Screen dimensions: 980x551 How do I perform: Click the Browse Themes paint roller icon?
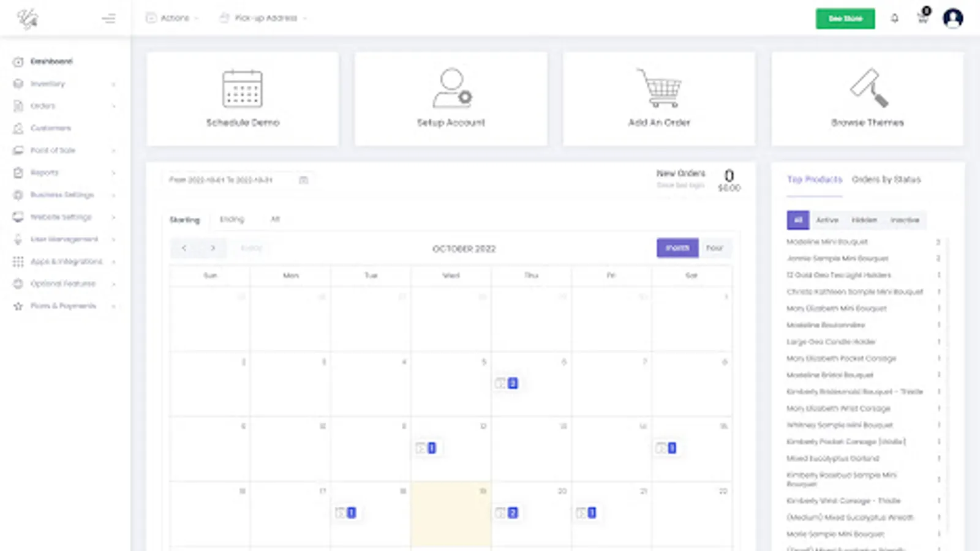coord(868,89)
